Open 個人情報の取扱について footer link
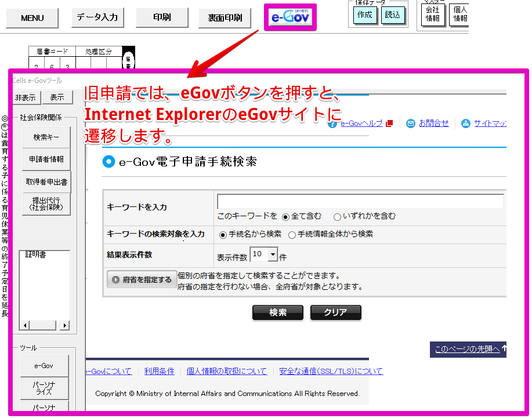Image resolution: width=532 pixels, height=418 pixels. (x=226, y=371)
